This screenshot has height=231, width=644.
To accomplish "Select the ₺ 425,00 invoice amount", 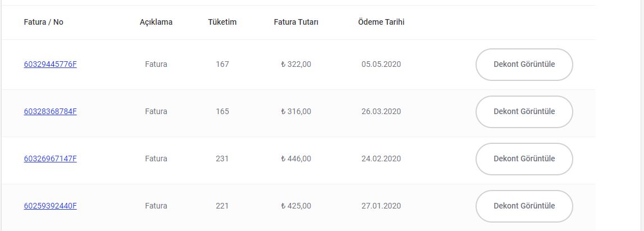I will point(296,206).
